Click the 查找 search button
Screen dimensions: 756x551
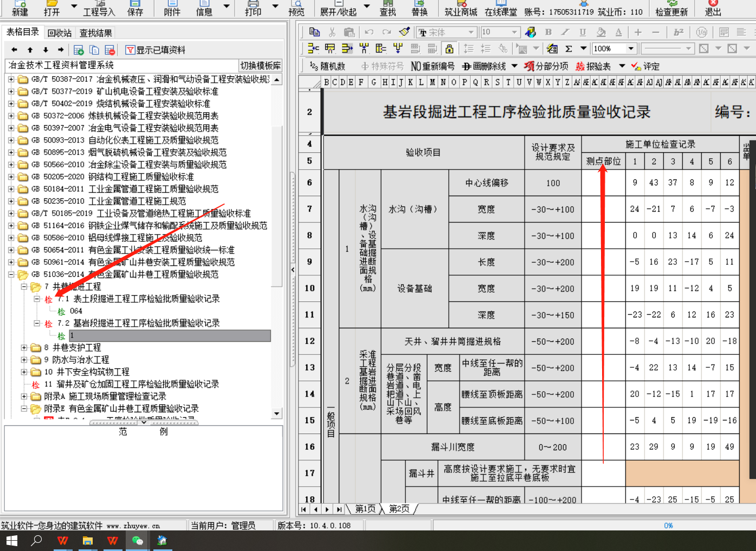tap(387, 8)
